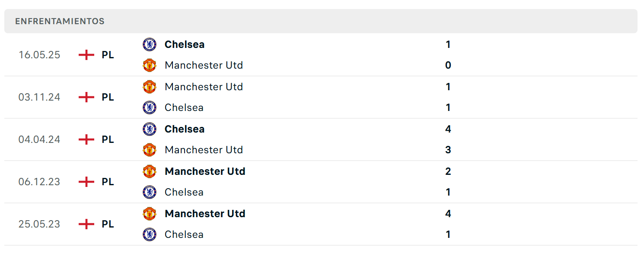Click the Manchester Utd crest in the 06.12.23 match
Screen dimensions: 644x253
(x=150, y=171)
